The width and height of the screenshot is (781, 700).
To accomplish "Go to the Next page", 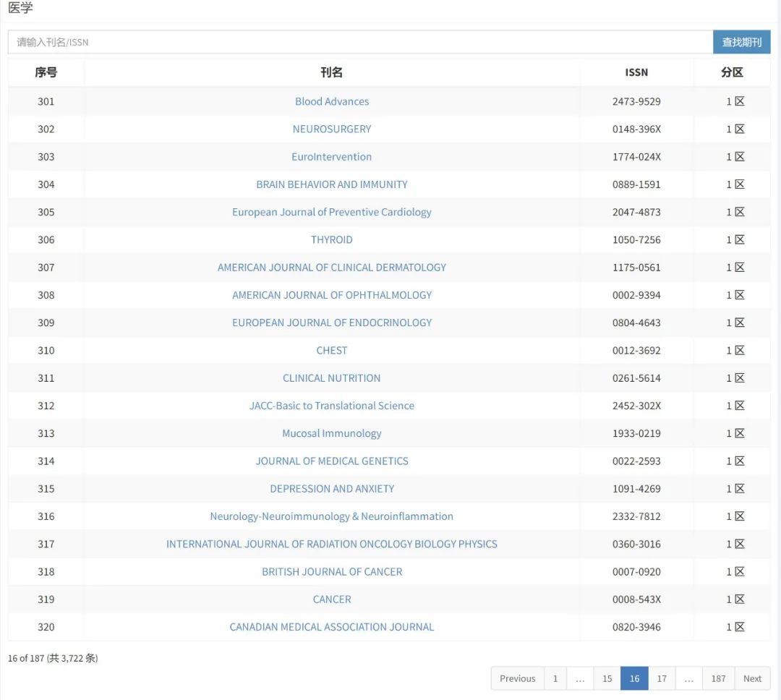I will 752,678.
